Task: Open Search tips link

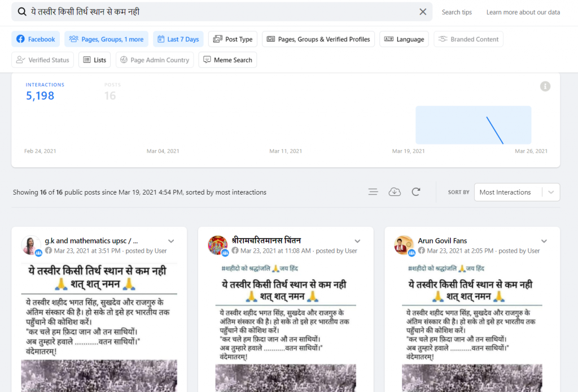Action: tap(457, 12)
